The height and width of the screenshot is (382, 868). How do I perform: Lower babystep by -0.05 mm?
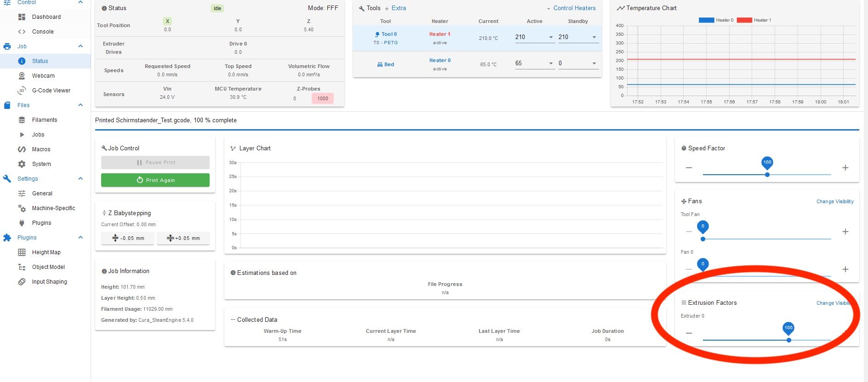[128, 238]
